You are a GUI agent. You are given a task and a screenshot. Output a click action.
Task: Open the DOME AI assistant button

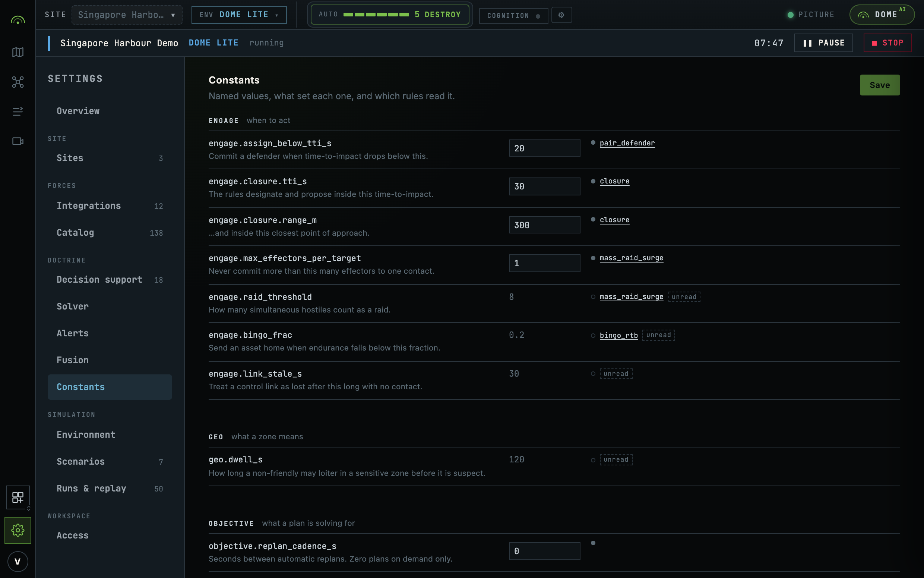882,15
